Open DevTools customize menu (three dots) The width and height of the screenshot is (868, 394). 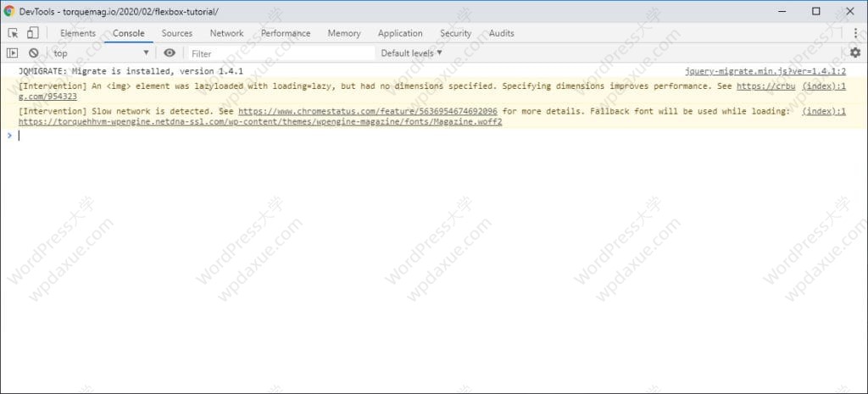[856, 33]
